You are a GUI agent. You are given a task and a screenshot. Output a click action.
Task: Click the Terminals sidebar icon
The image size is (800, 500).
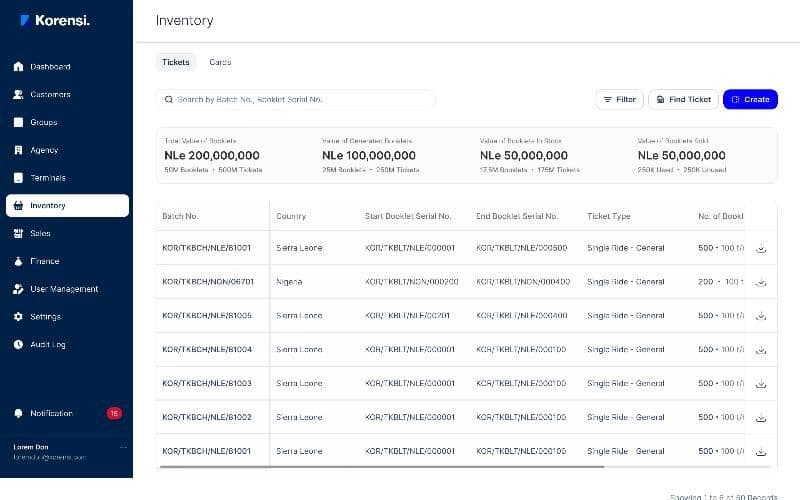tap(18, 178)
